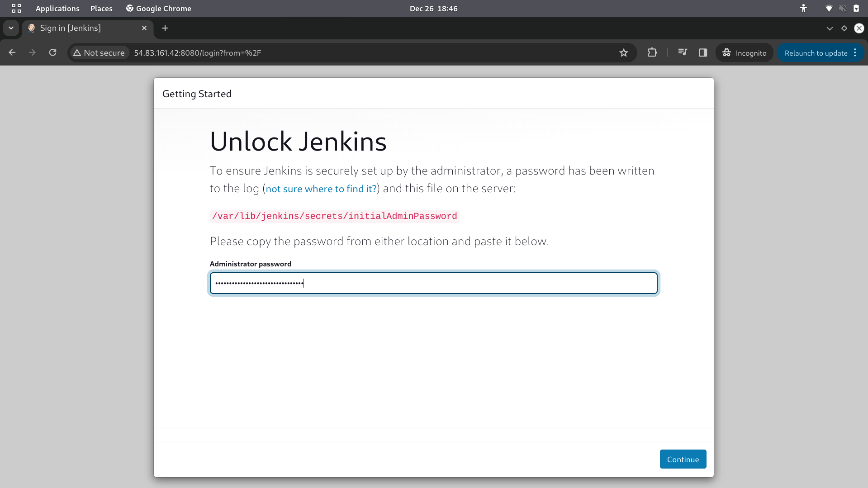
Task: Click the address bar URL
Action: click(x=198, y=53)
